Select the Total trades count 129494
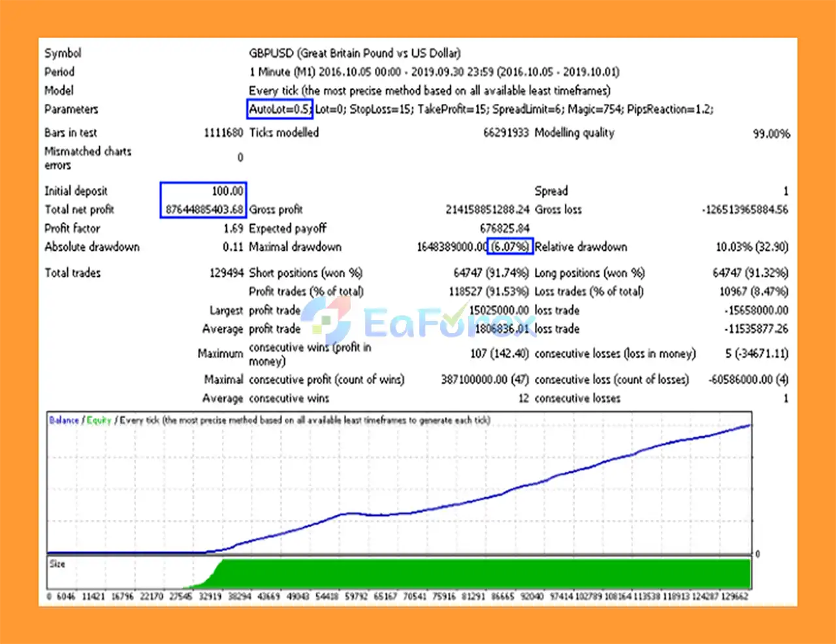This screenshot has height=644, width=836. point(225,273)
